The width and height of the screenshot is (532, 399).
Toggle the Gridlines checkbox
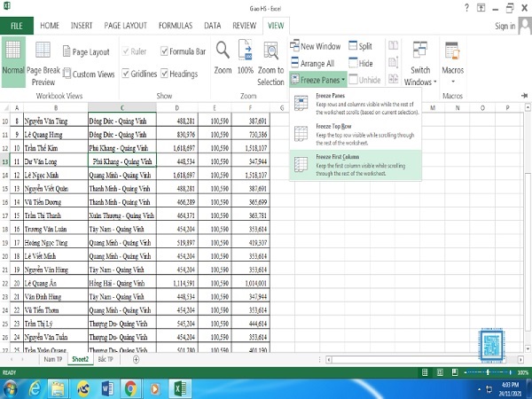tap(126, 74)
